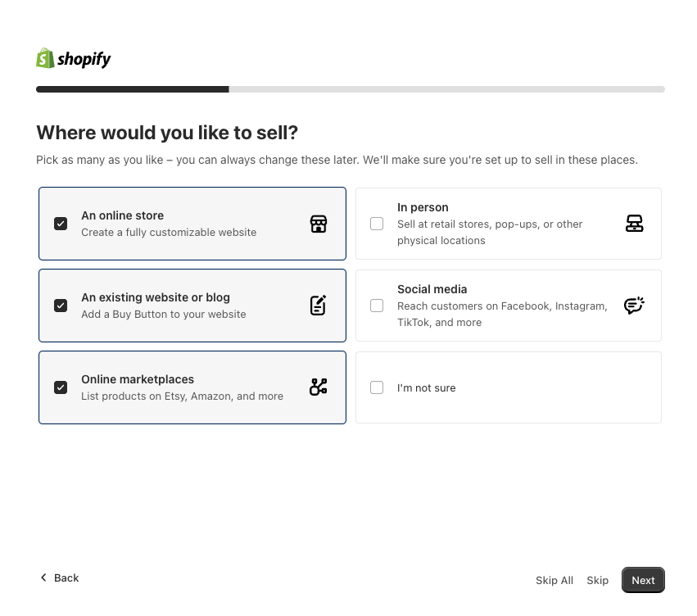Tick the Social media checkbox
This screenshot has height=616, width=697.
(x=377, y=306)
